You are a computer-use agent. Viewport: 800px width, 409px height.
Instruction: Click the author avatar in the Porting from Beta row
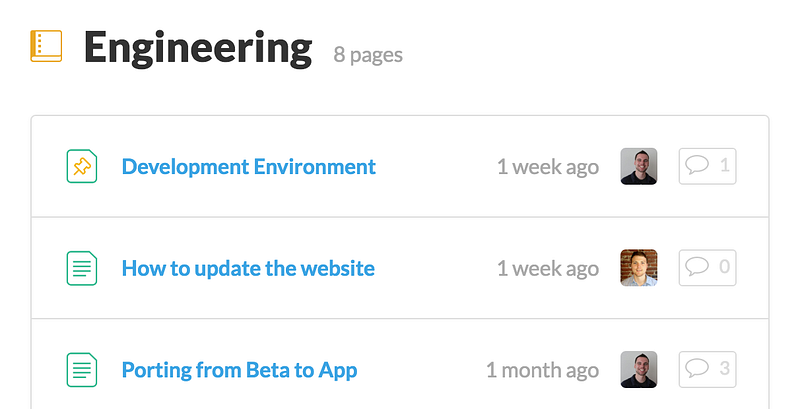(x=639, y=369)
